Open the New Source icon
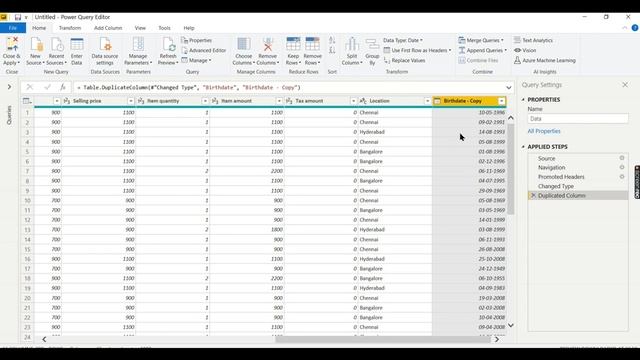This screenshot has width=640, height=360. click(36, 44)
